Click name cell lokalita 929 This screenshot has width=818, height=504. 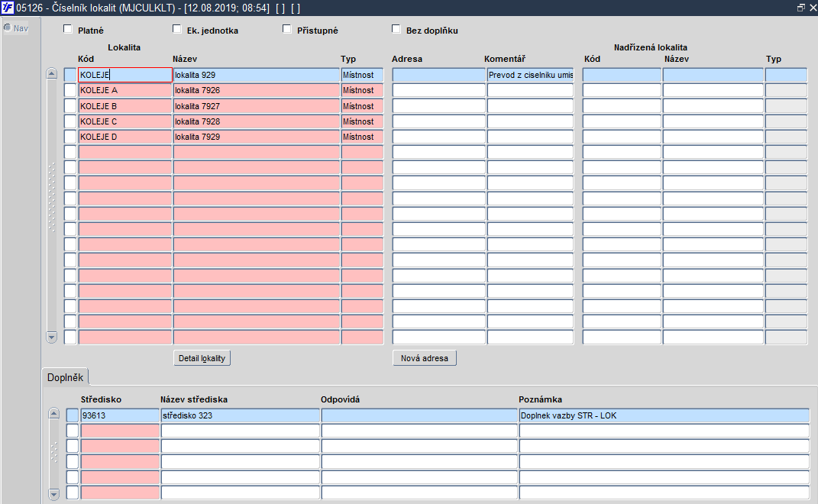[x=257, y=75]
